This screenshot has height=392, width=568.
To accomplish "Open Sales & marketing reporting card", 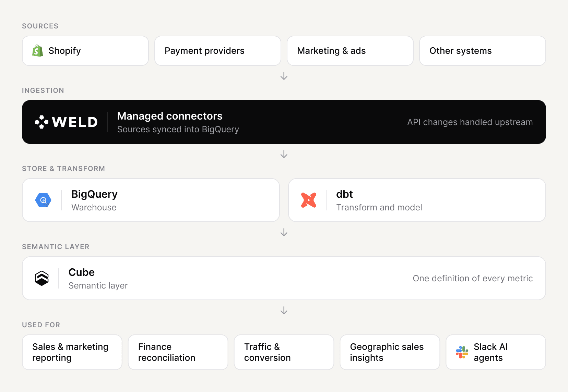I will 72,352.
